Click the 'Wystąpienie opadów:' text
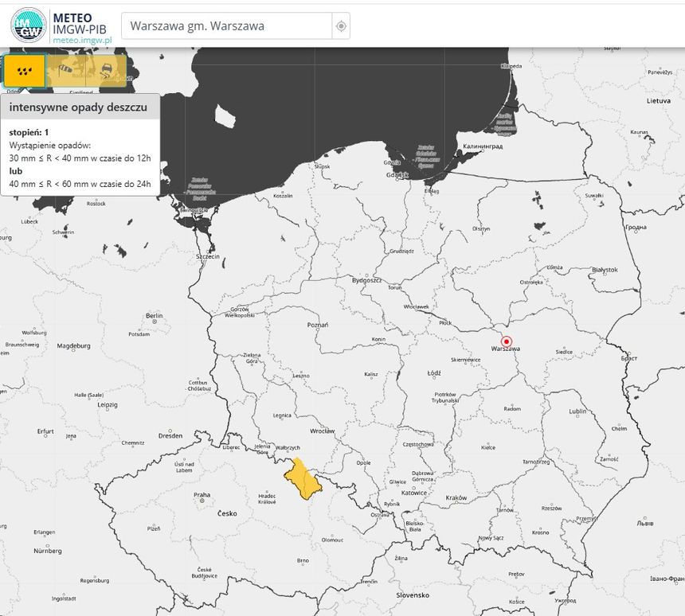Viewport: 685px width, 616px height. tap(50, 146)
